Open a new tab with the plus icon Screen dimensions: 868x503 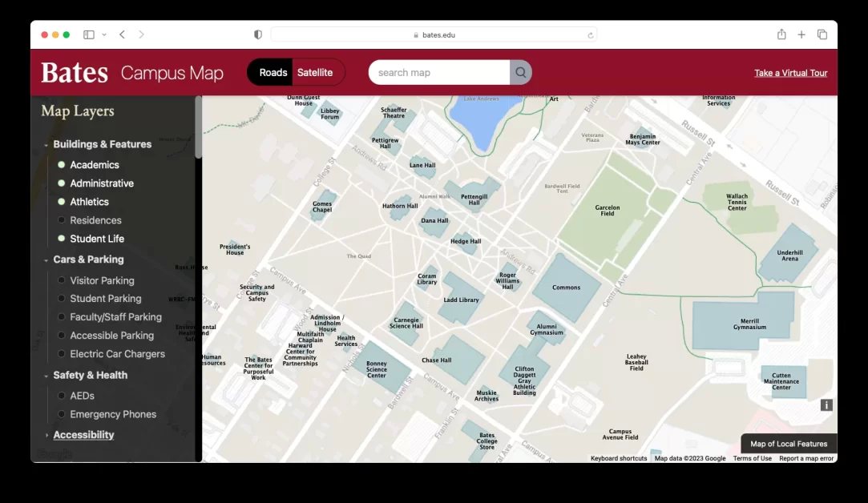point(801,34)
